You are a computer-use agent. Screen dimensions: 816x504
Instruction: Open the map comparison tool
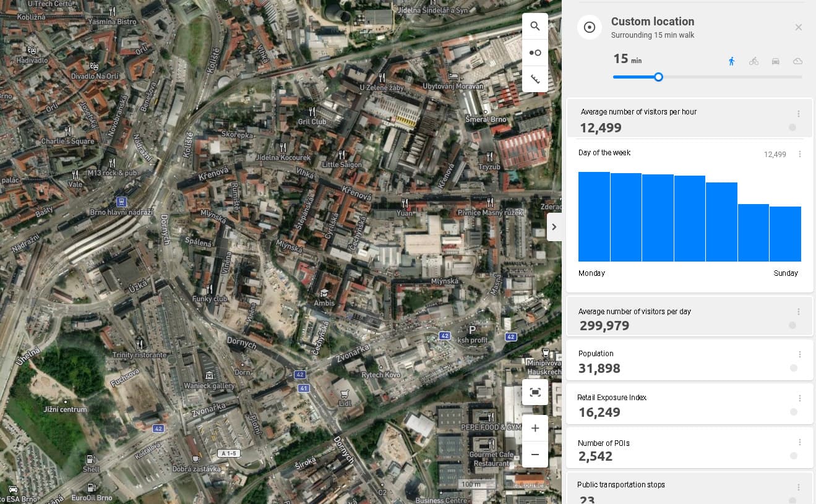(535, 53)
